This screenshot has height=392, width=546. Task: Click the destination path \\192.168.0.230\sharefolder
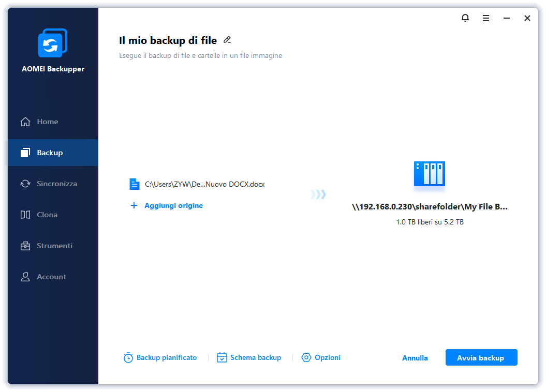(430, 207)
